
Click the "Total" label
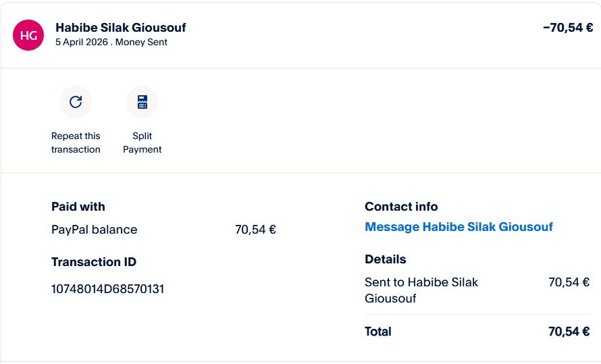coord(378,332)
